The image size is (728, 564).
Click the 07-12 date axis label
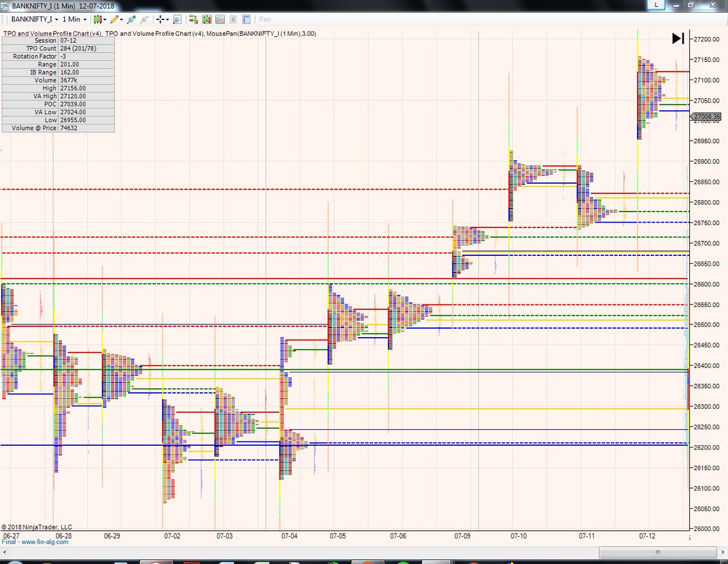point(647,536)
